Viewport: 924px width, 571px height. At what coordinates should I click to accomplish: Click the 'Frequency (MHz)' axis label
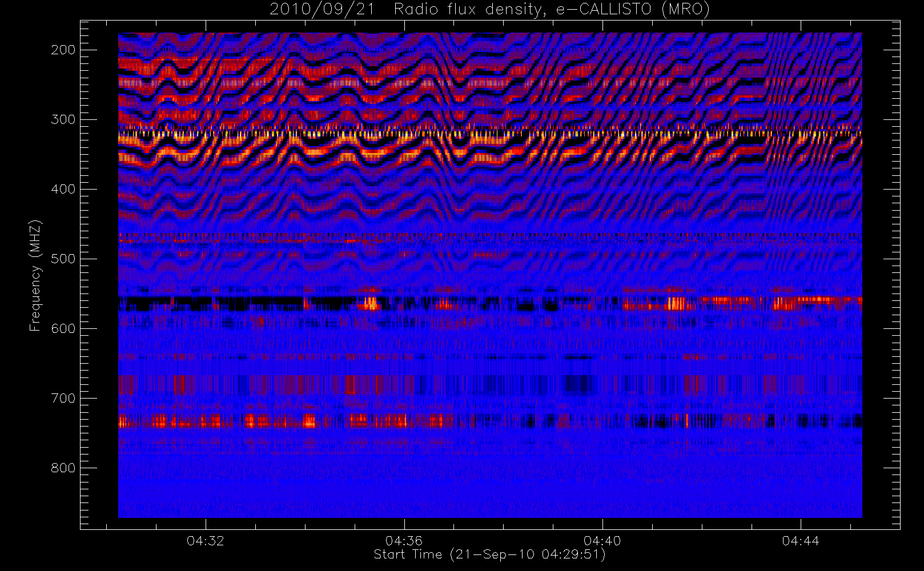coord(35,275)
